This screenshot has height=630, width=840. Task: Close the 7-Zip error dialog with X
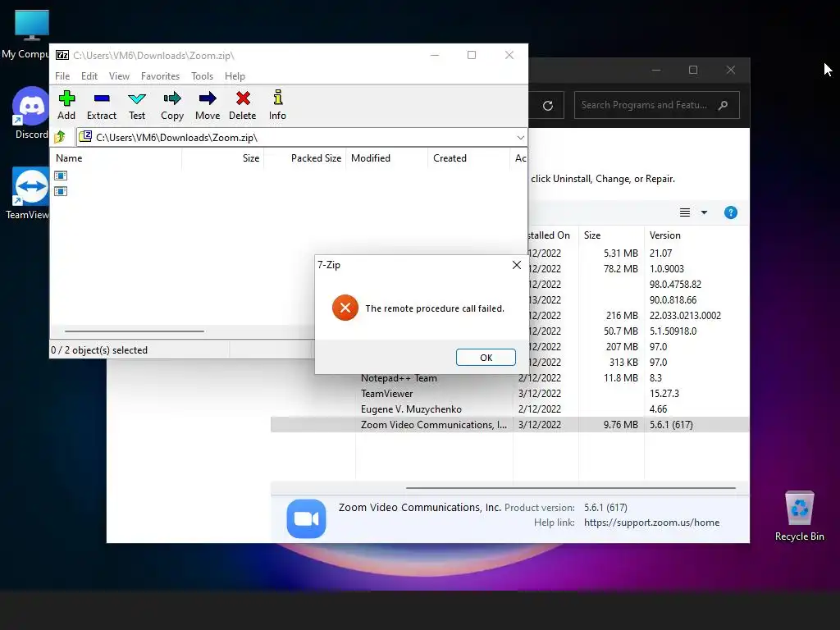[x=517, y=265]
